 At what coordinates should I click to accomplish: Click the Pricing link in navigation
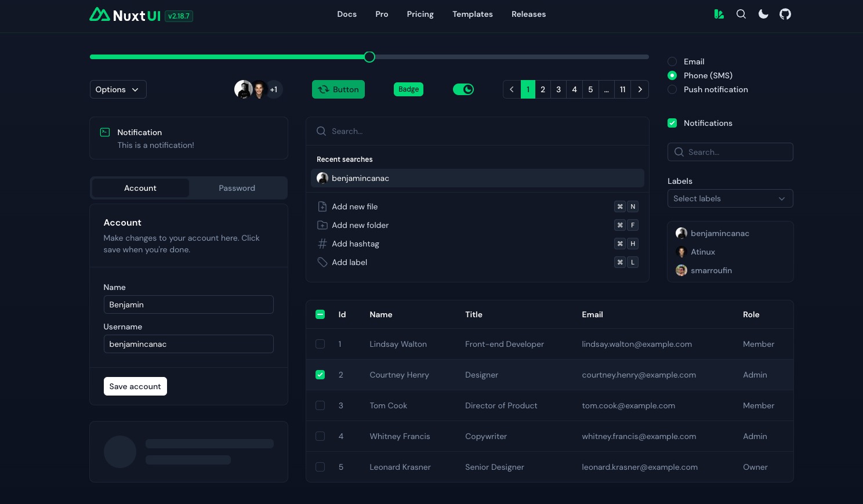click(420, 14)
